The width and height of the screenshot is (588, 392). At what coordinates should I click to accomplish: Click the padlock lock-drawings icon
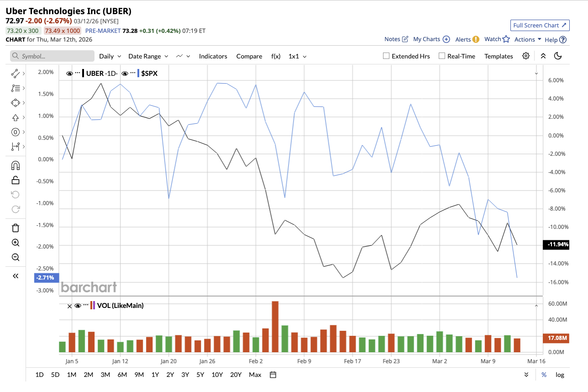16,180
